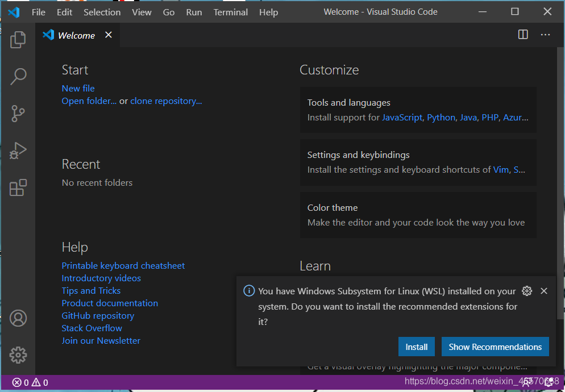Click Install in the WSL notification
This screenshot has height=392, width=565.
click(417, 347)
